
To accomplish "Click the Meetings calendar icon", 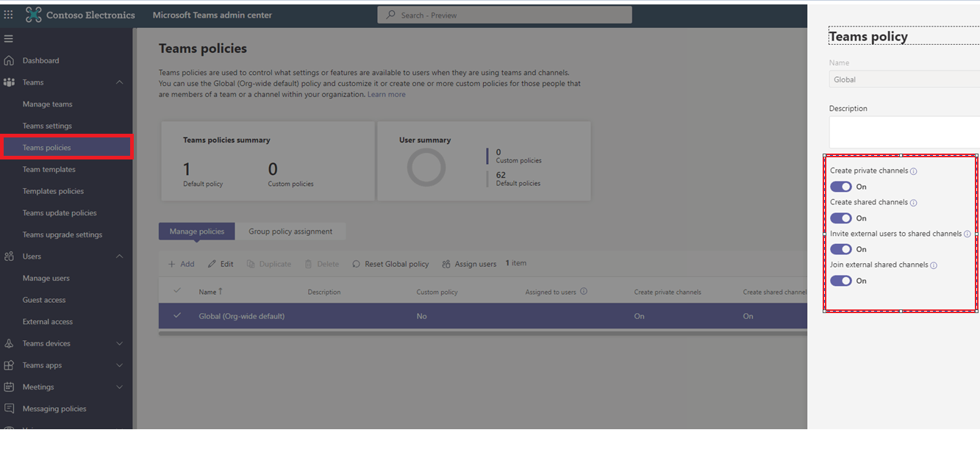I will coord(9,387).
